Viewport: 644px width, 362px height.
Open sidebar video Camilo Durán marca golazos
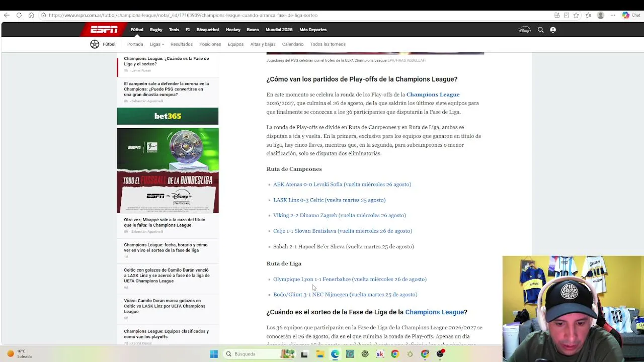(165, 306)
